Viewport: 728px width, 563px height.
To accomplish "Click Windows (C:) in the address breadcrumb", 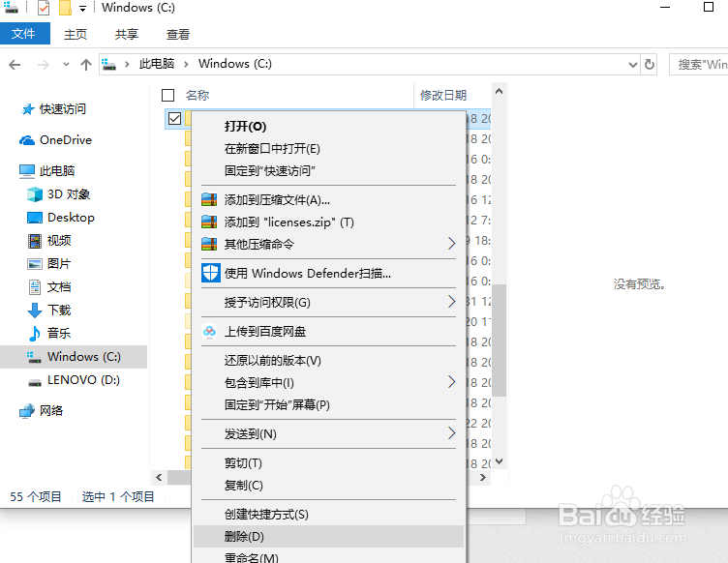I will (x=235, y=64).
